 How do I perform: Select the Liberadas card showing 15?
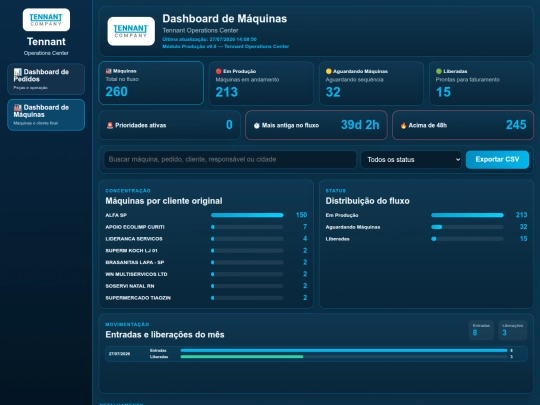[481, 83]
